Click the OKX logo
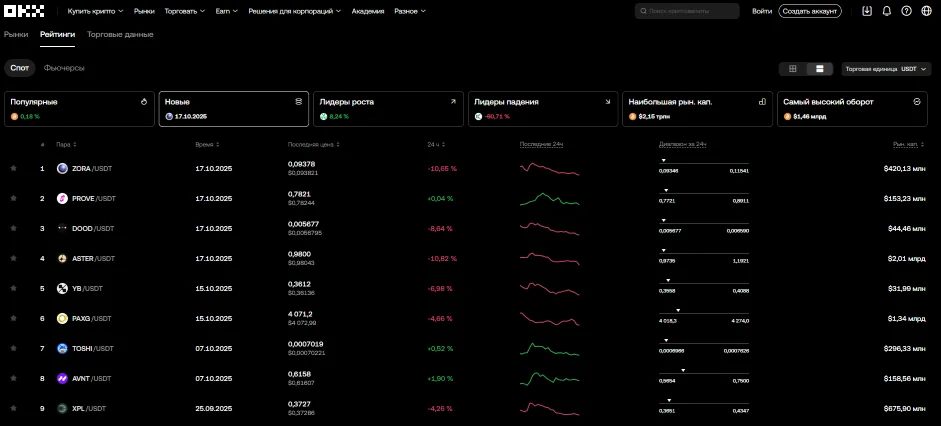This screenshot has height=426, width=941. pos(24,11)
